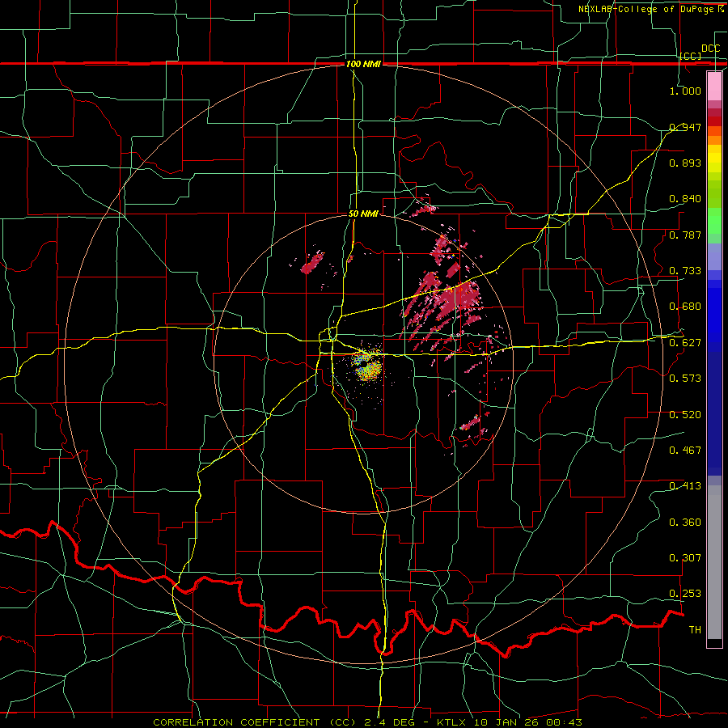
Task: Select the 0.307 scale value
Action: click(x=685, y=558)
